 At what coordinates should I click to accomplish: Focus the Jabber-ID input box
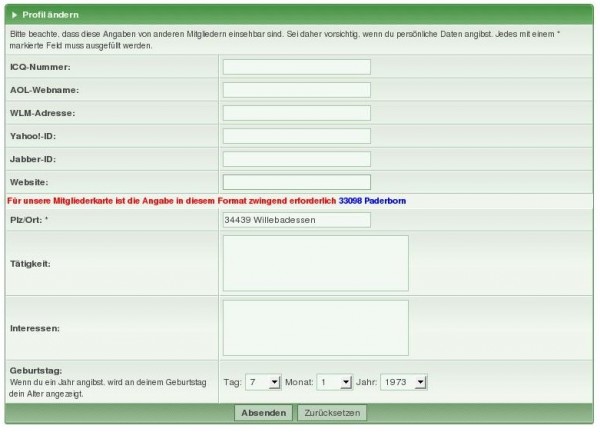(296, 159)
